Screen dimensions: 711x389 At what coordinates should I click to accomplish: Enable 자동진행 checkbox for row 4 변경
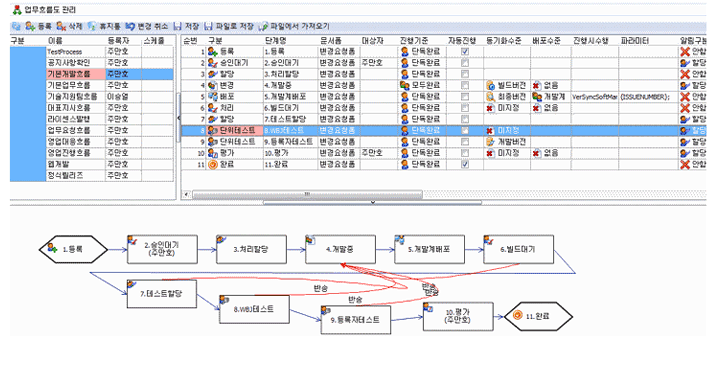[465, 85]
